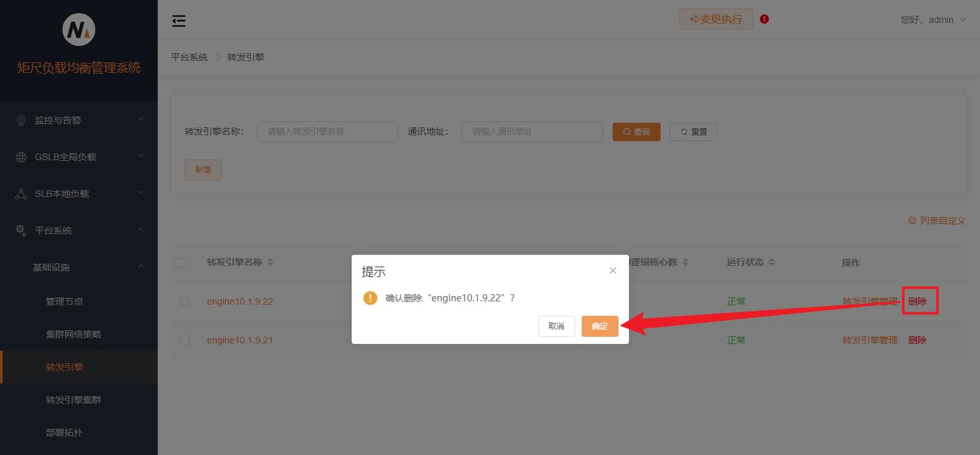Click the 列表自定义 gear icon
The image size is (980, 455).
tap(911, 221)
